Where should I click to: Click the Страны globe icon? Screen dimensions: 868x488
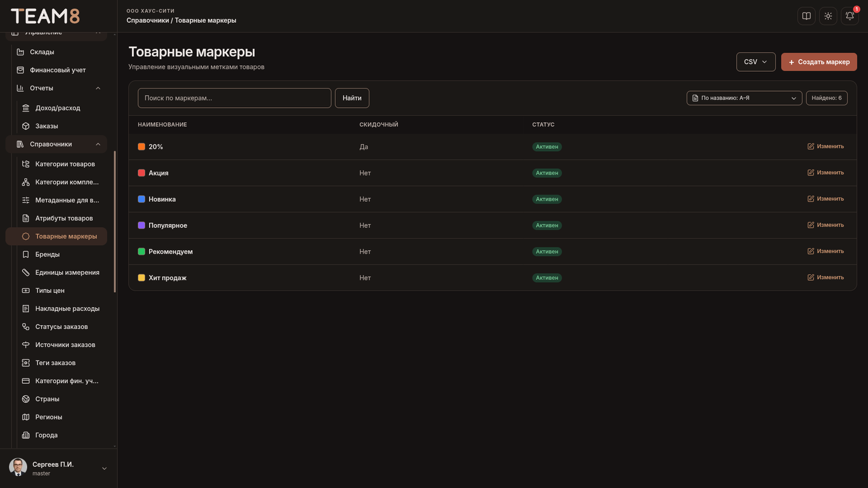click(x=26, y=399)
